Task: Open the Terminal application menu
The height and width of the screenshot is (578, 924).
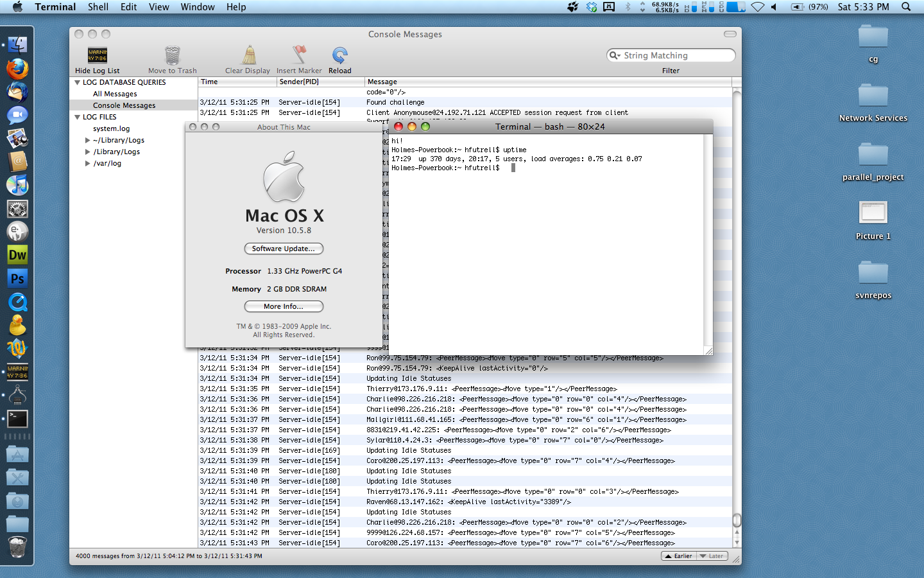Action: [x=55, y=6]
